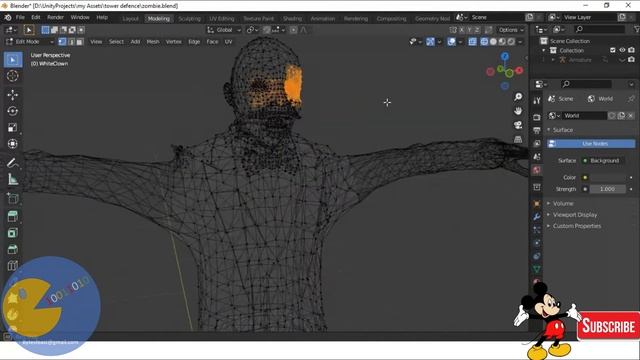Select the Bevel tool
Image resolution: width=640 pixels, height=360 pixels.
point(13,249)
